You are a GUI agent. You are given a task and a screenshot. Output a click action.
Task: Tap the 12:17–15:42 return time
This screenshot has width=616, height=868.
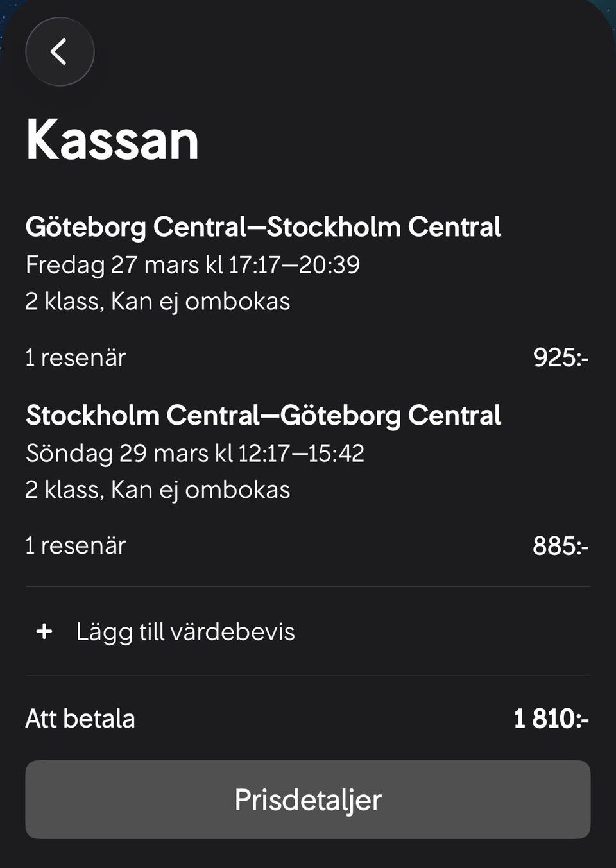(x=301, y=453)
